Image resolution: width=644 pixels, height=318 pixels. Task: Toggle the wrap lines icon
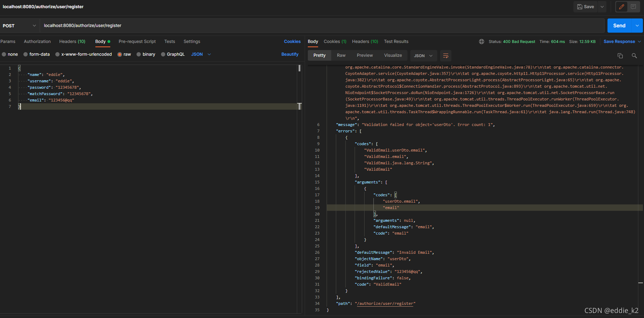(x=446, y=56)
